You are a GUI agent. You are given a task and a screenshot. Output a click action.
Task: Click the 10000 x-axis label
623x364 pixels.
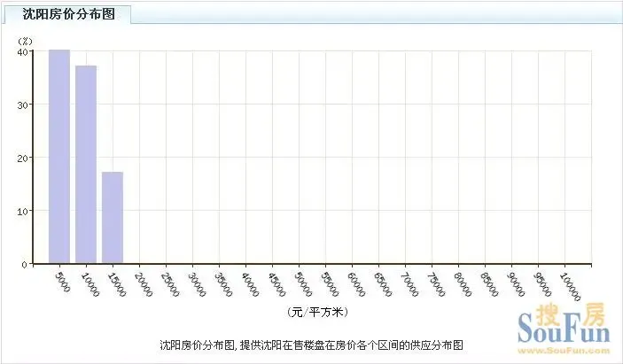(x=90, y=284)
